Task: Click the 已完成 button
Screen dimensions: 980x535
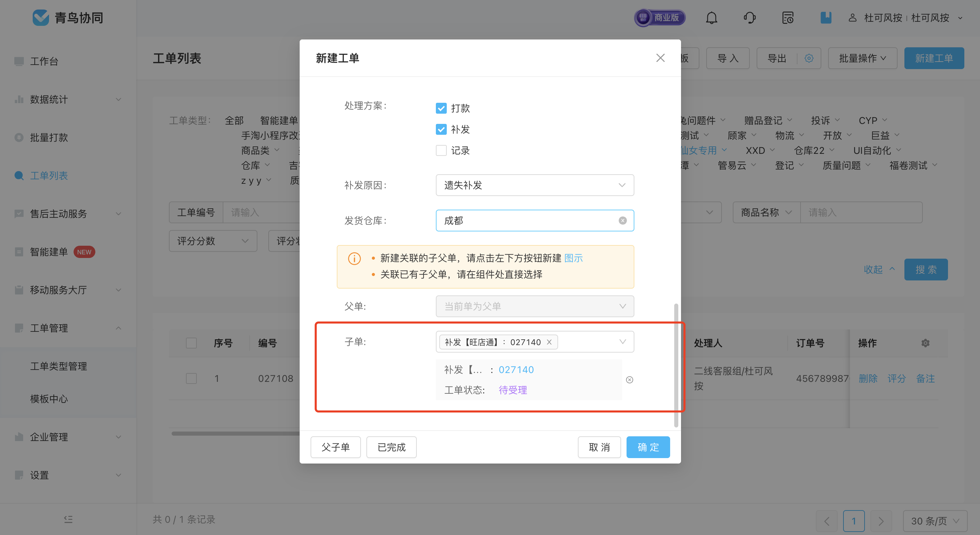Action: [x=392, y=447]
